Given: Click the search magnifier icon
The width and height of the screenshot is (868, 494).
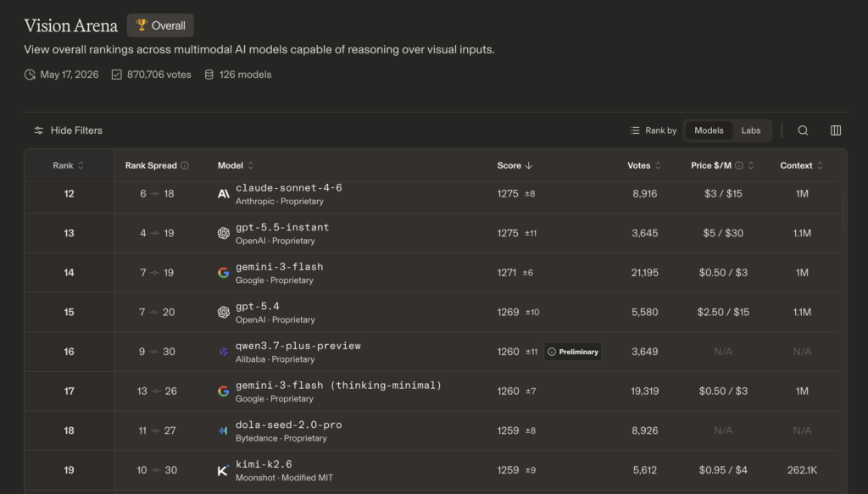Looking at the screenshot, I should tap(803, 130).
